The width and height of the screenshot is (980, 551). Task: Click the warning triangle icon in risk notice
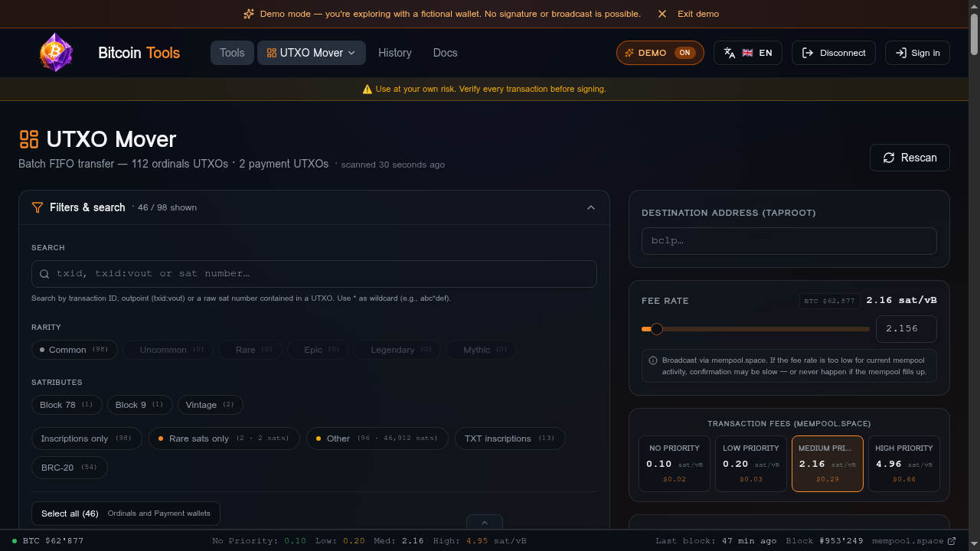tap(367, 90)
